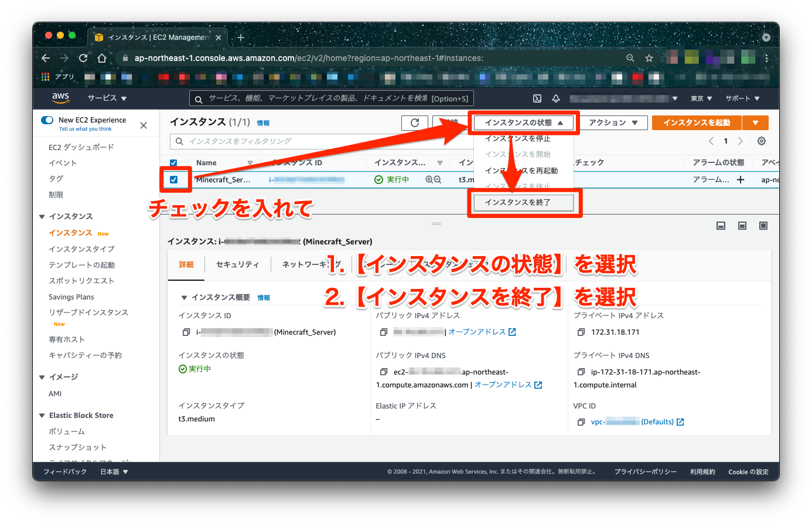Open the アクション dropdown
The height and width of the screenshot is (524, 812).
[x=614, y=123]
